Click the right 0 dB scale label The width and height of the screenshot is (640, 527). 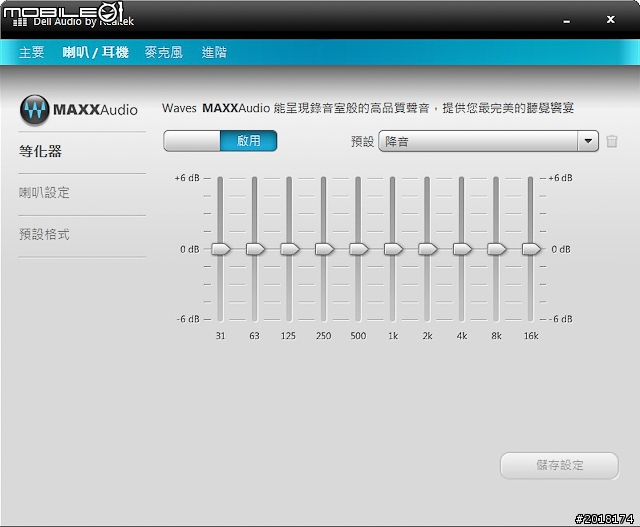tap(561, 249)
